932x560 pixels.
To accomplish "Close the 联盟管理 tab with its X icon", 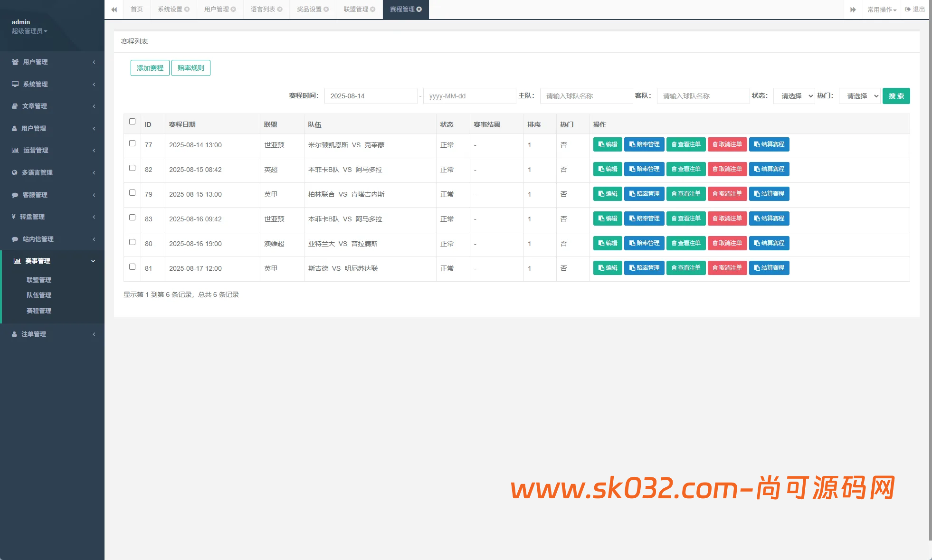I will coord(373,9).
